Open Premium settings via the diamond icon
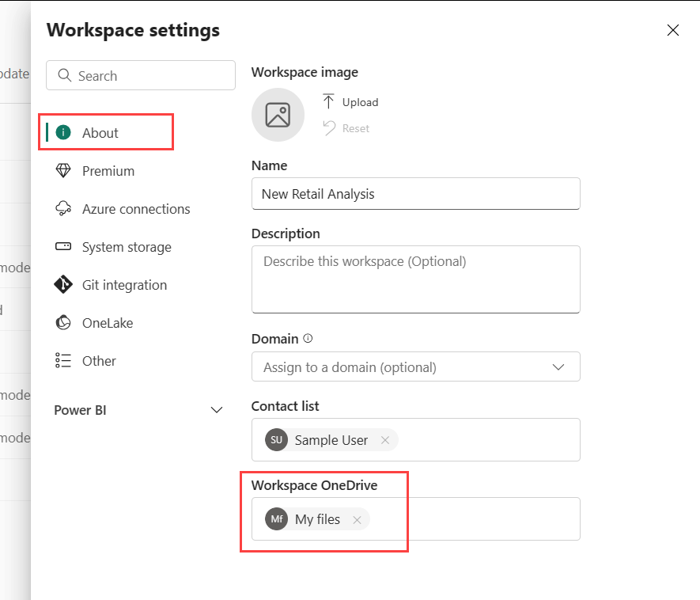 tap(62, 171)
